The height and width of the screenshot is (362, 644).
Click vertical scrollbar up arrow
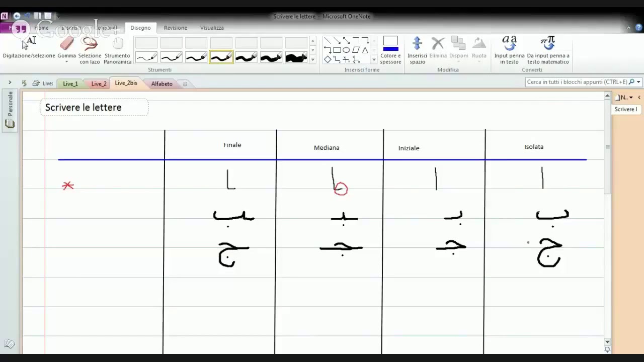pos(607,96)
